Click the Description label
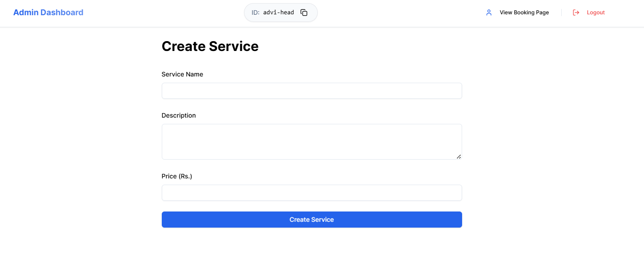The image size is (644, 258). [x=178, y=115]
